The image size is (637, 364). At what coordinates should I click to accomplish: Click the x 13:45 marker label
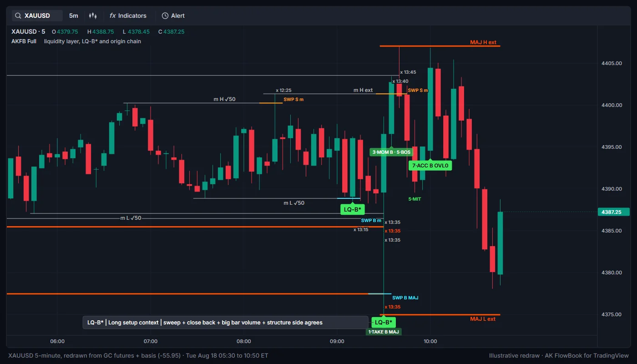pos(408,72)
